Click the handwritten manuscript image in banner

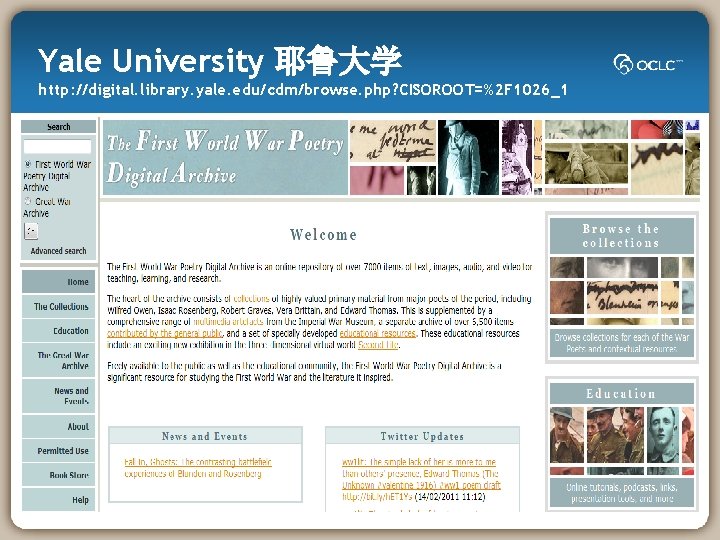pos(393,141)
